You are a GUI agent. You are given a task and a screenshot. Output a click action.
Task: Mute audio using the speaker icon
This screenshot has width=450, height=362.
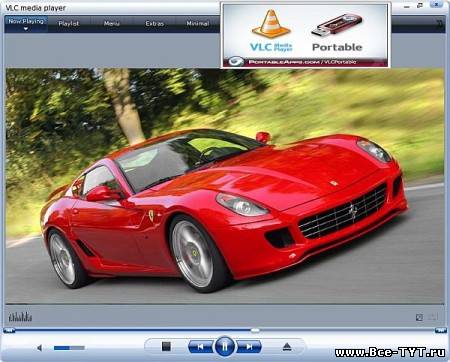[40, 348]
